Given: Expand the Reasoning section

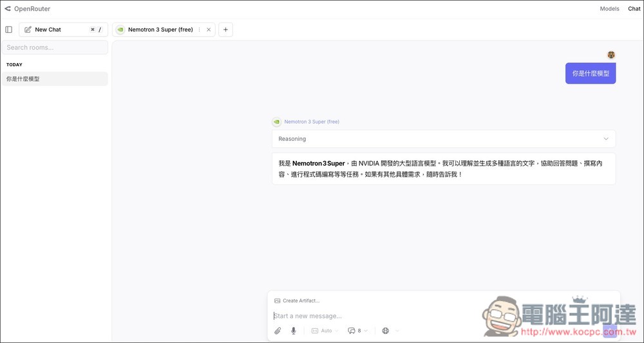Looking at the screenshot, I should pyautogui.click(x=444, y=138).
